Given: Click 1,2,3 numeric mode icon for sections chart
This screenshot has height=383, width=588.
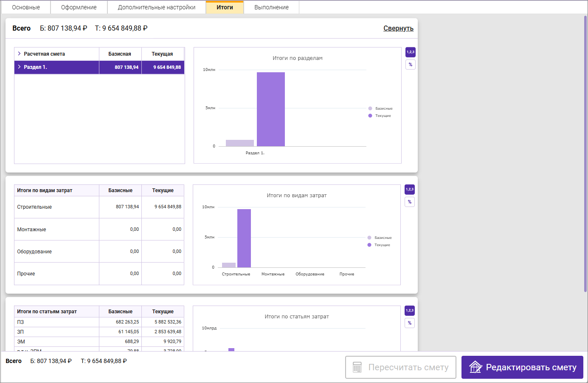Looking at the screenshot, I should click(x=410, y=52).
